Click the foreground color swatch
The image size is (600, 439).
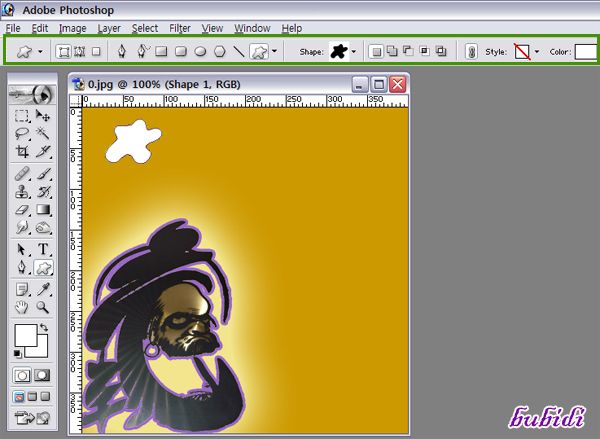26,335
